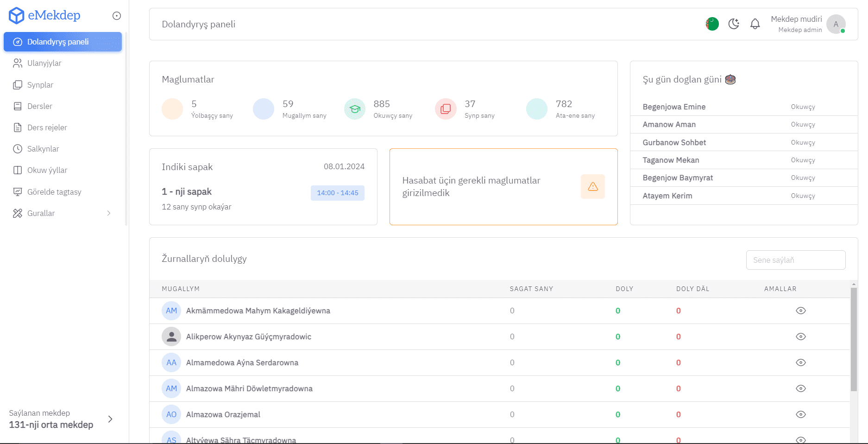Click the Dersler book icon

tap(18, 106)
